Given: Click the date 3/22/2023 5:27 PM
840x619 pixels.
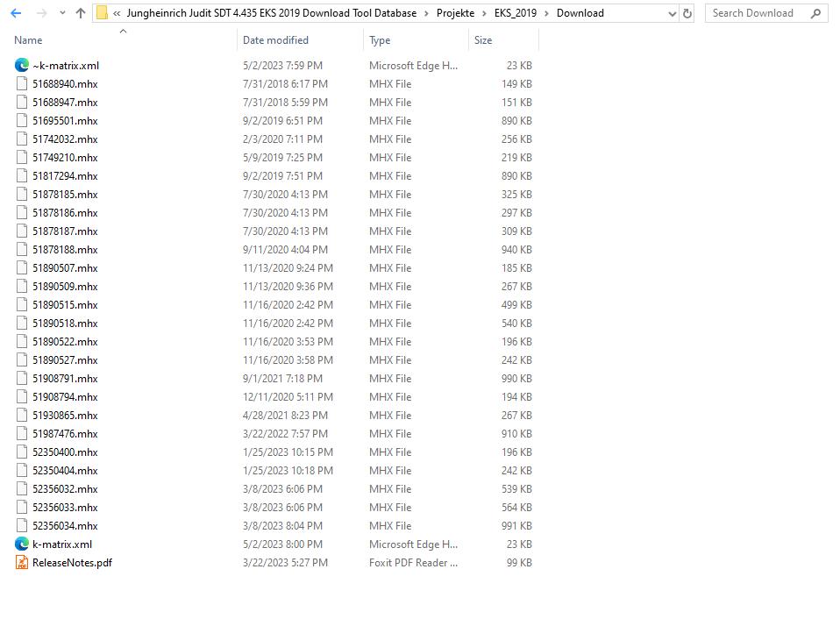Looking at the screenshot, I should [285, 563].
